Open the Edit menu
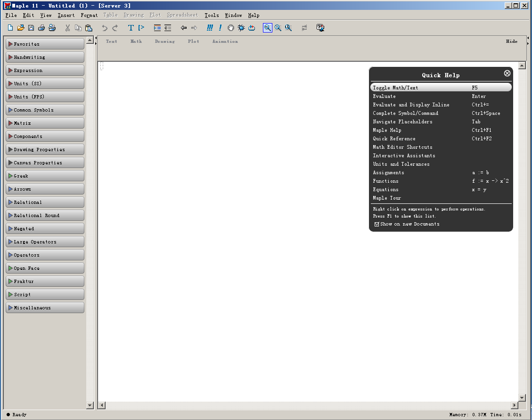 tap(28, 15)
